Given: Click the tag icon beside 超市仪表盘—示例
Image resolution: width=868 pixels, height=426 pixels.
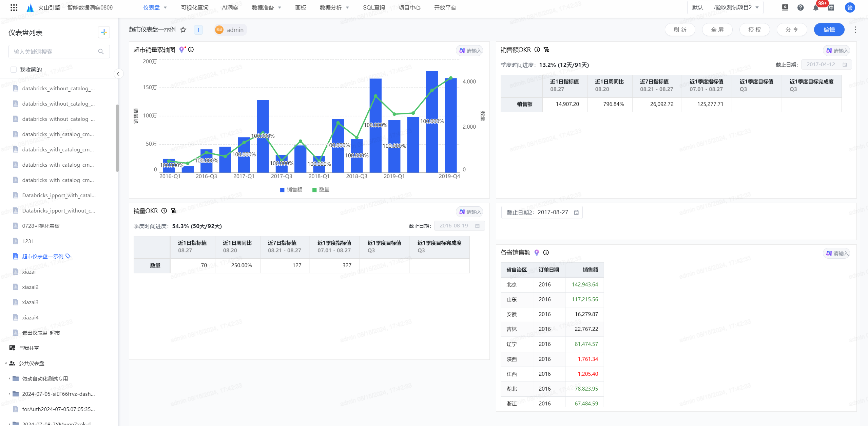Looking at the screenshot, I should pos(68,256).
